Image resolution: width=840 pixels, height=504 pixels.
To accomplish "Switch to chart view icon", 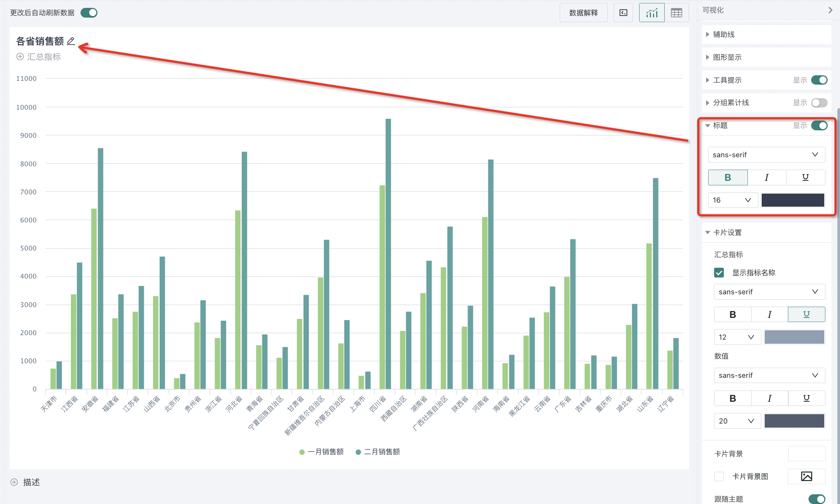I will (x=652, y=13).
